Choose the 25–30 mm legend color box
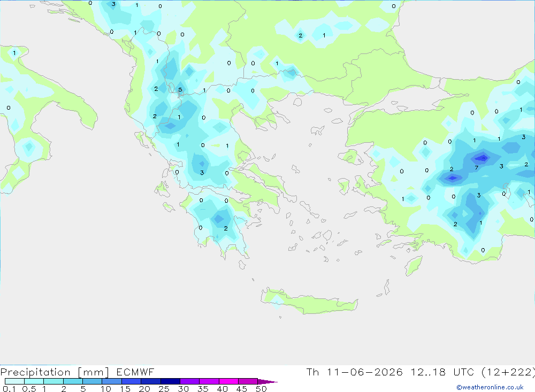 pos(170,381)
